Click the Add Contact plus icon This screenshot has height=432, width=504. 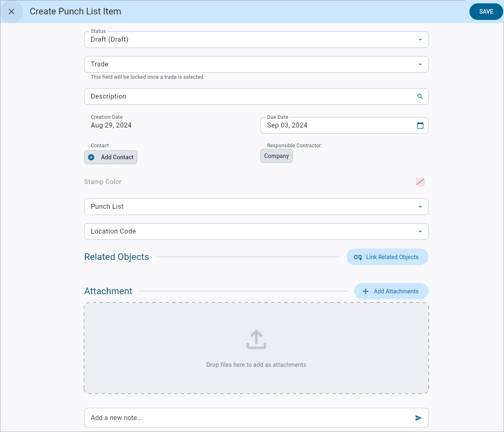click(92, 157)
